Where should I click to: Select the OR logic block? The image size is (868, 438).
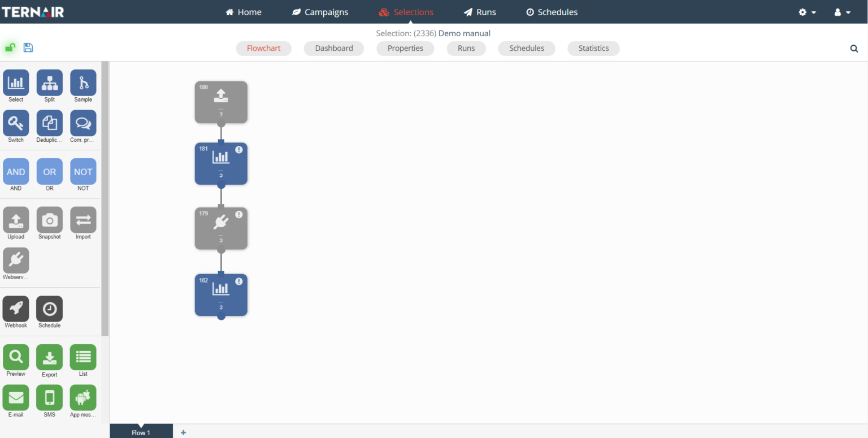(50, 172)
